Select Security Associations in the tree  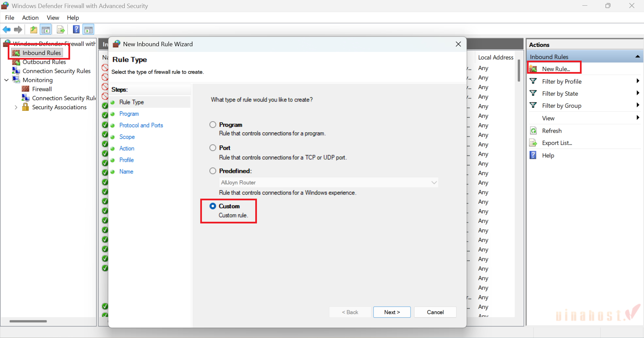coord(59,107)
